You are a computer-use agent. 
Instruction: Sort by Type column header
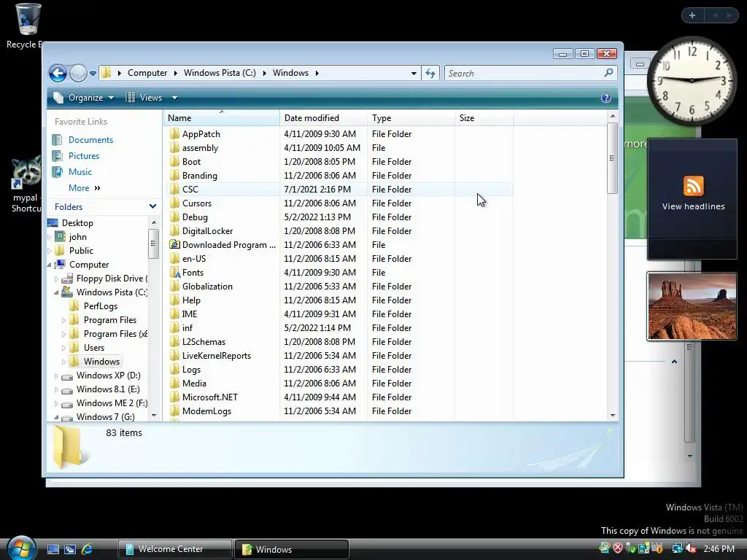(411, 118)
